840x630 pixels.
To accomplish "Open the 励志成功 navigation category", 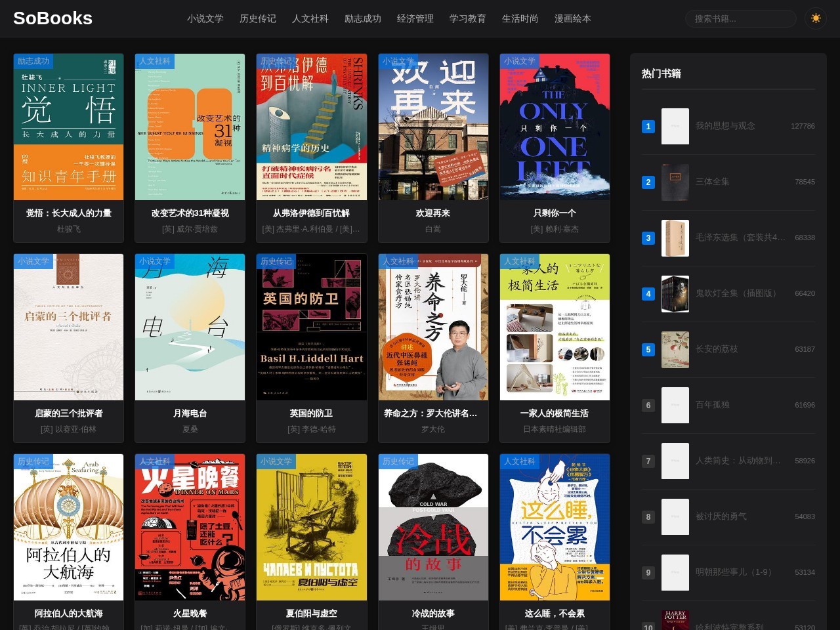I will pyautogui.click(x=363, y=18).
